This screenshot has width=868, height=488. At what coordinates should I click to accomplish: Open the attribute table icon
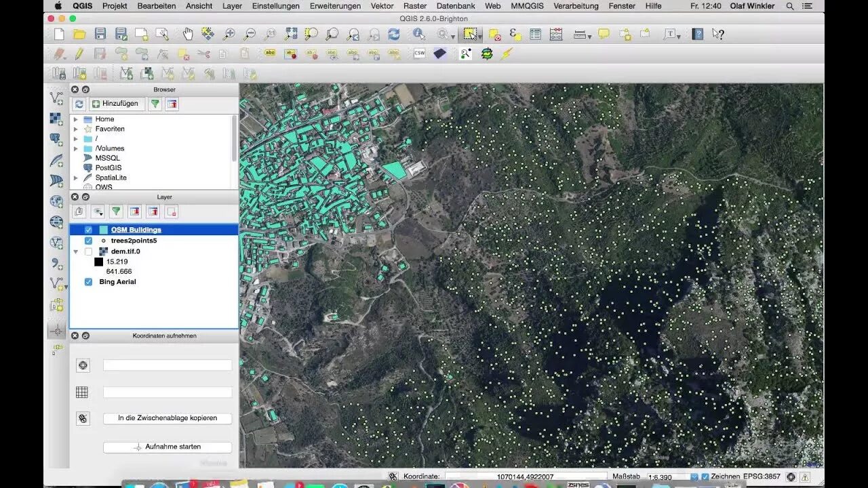point(535,34)
